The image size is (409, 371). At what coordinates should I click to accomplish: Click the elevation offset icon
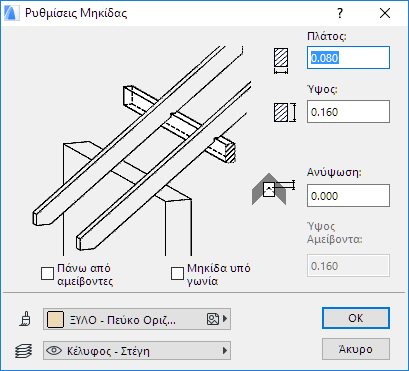[x=273, y=189]
